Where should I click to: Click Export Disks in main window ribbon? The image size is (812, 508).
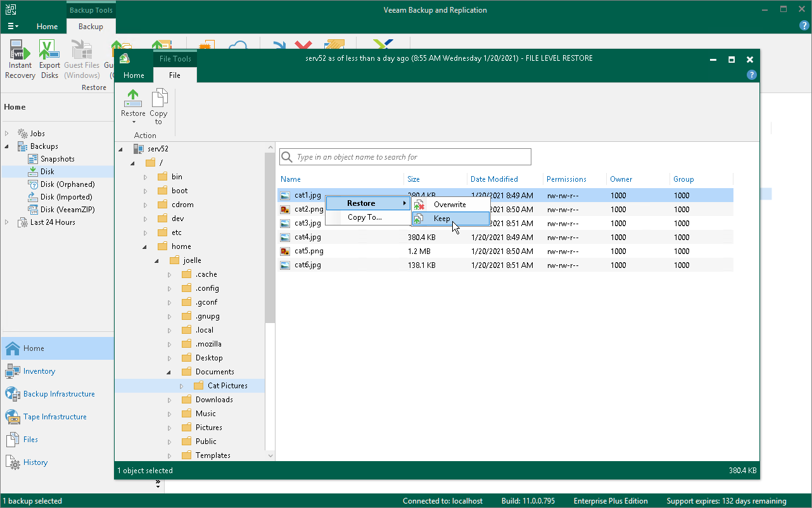point(49,59)
